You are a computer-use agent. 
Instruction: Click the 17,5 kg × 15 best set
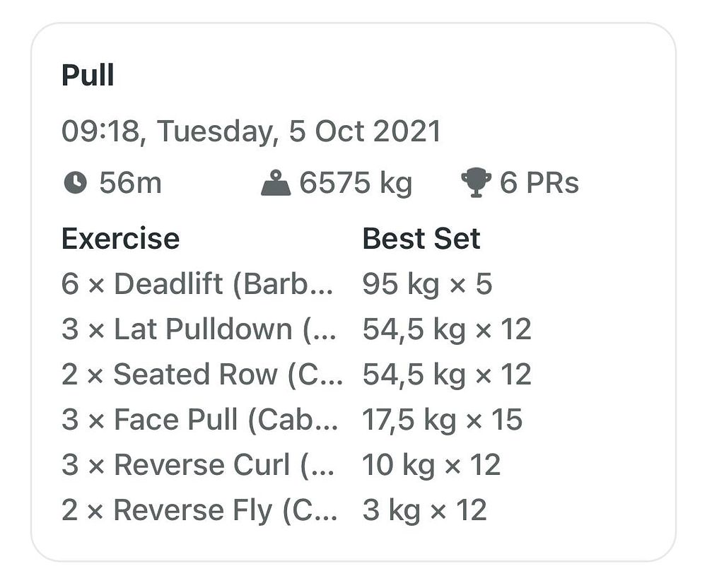click(442, 420)
